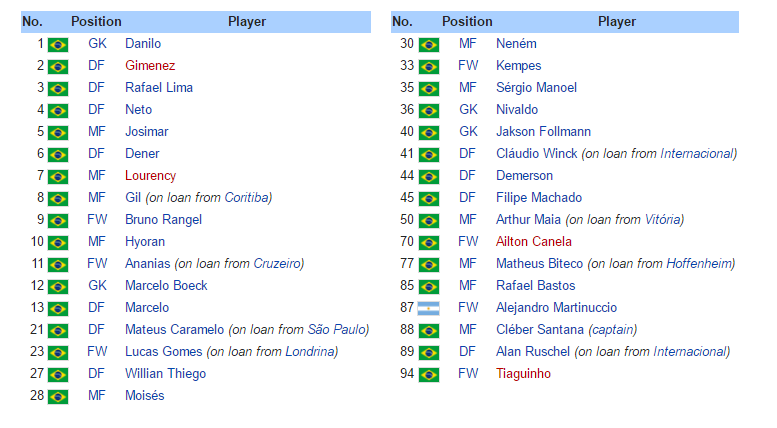The height and width of the screenshot is (428, 777).
Task: Click the flag icon beside Neném
Action: click(429, 44)
